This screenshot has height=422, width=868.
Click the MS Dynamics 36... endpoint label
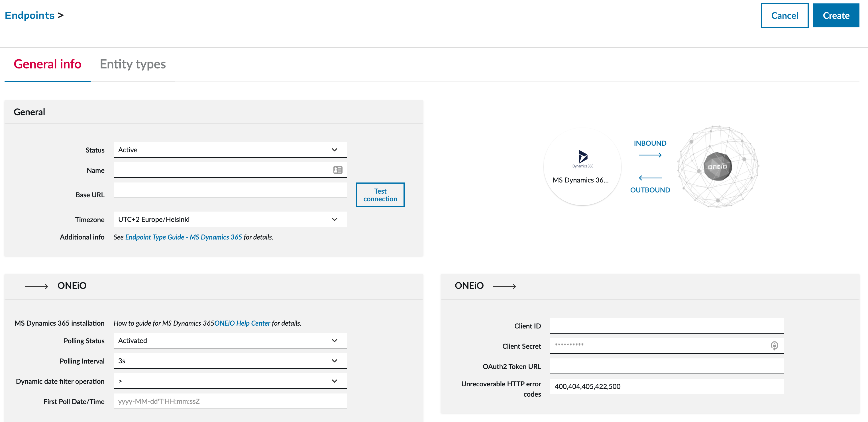pos(580,180)
